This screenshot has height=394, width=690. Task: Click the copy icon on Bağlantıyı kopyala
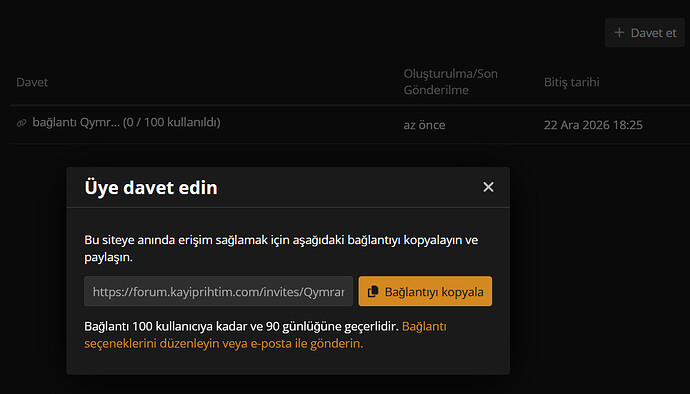point(373,291)
